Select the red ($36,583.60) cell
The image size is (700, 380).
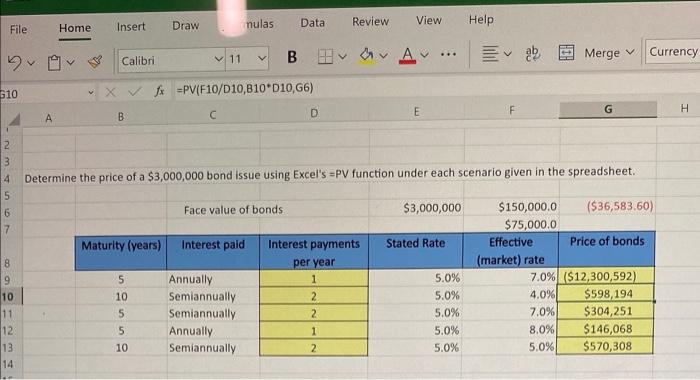pyautogui.click(x=608, y=206)
